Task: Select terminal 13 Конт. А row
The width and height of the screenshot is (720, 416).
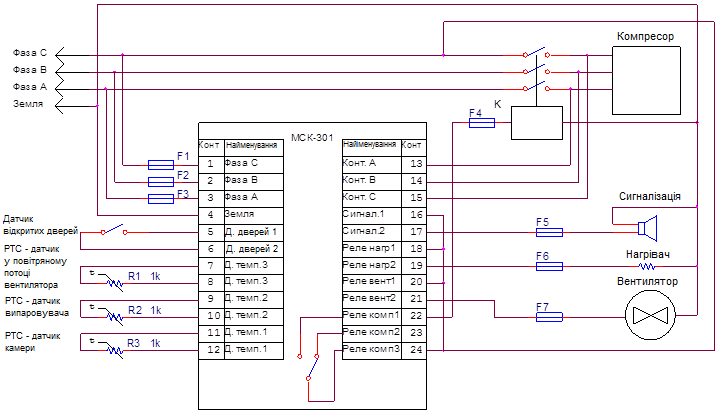Action: (384, 163)
